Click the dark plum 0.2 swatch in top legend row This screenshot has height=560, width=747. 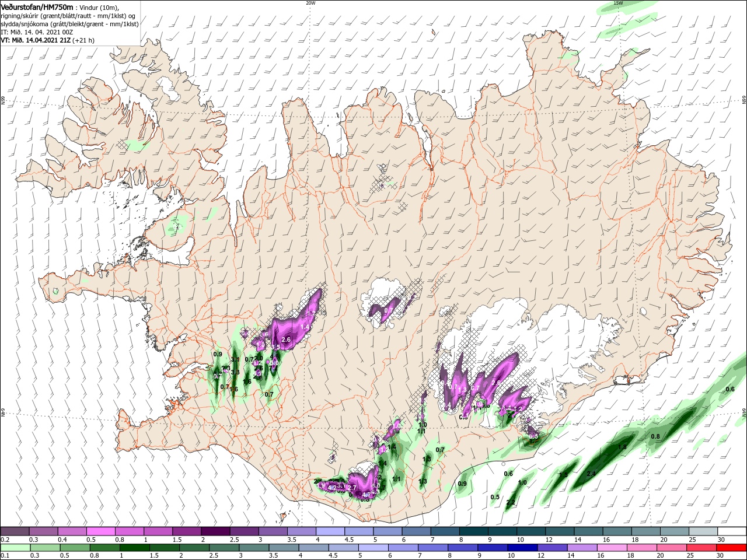pos(15,531)
